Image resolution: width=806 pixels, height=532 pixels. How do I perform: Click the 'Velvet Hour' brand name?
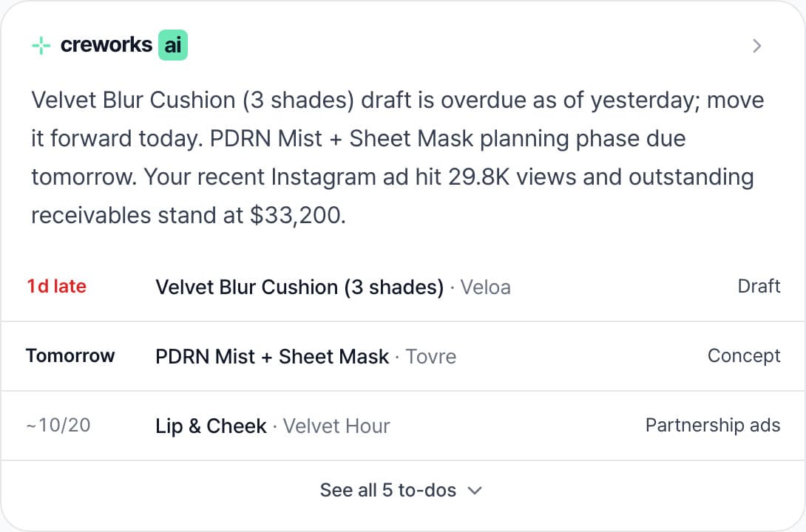click(336, 426)
